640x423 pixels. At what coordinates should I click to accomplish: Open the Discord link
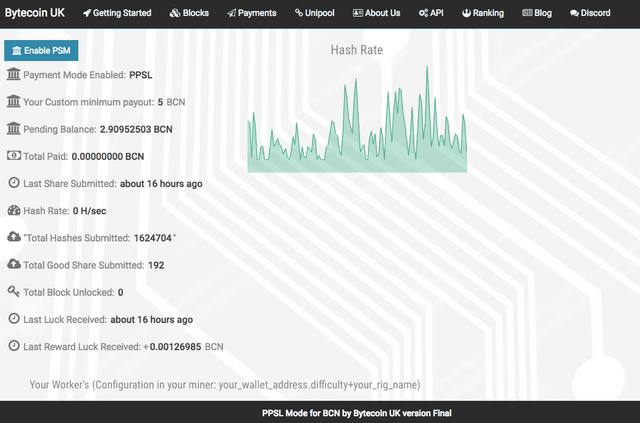tap(590, 13)
